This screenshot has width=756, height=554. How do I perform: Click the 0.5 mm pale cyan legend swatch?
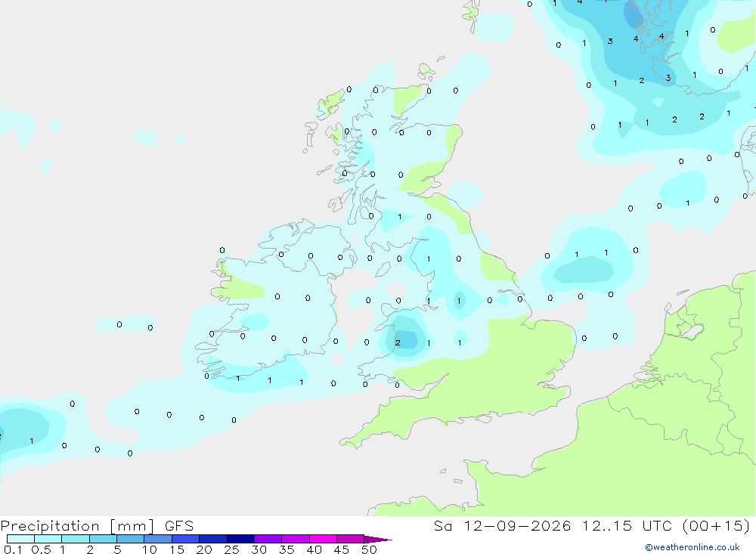[x=48, y=539]
